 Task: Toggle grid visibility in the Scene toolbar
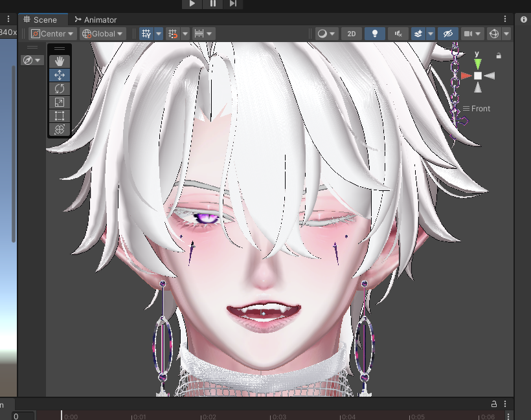[146, 34]
